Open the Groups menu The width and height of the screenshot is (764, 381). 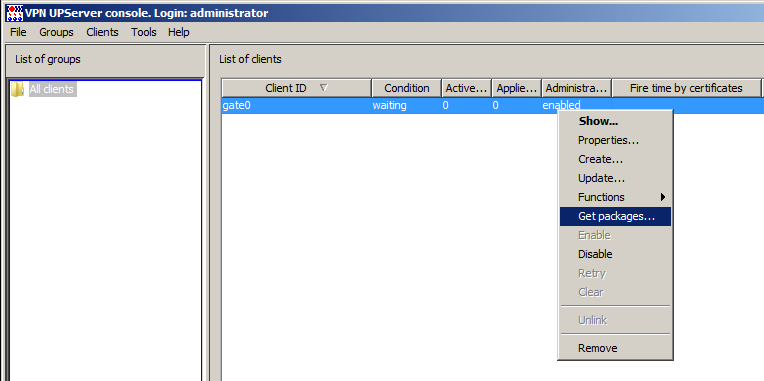[x=57, y=32]
